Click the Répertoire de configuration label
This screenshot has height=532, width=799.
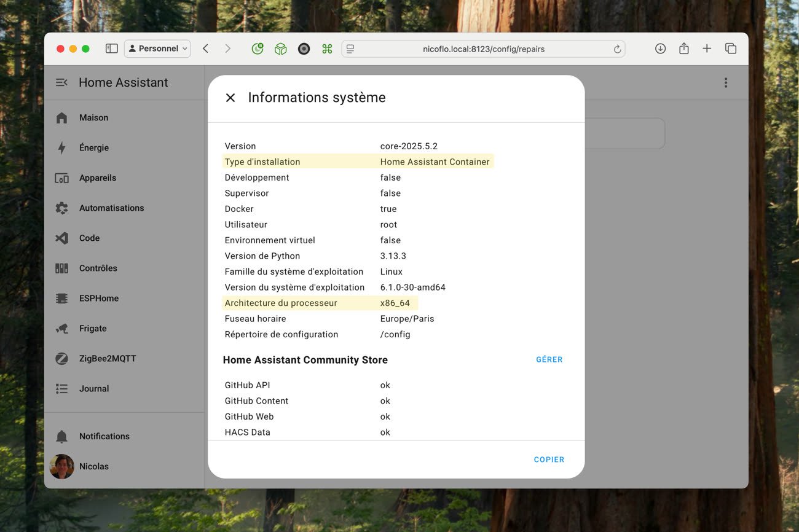281,335
